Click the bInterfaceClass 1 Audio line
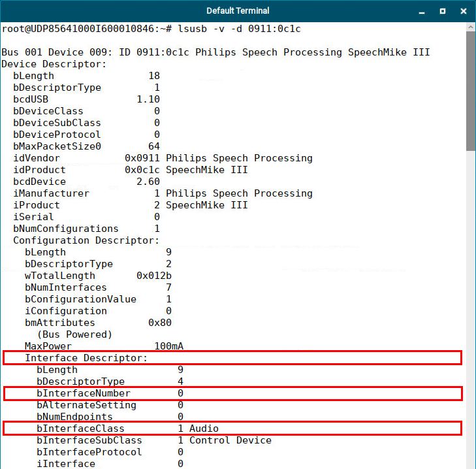The image size is (476, 469). [128, 429]
